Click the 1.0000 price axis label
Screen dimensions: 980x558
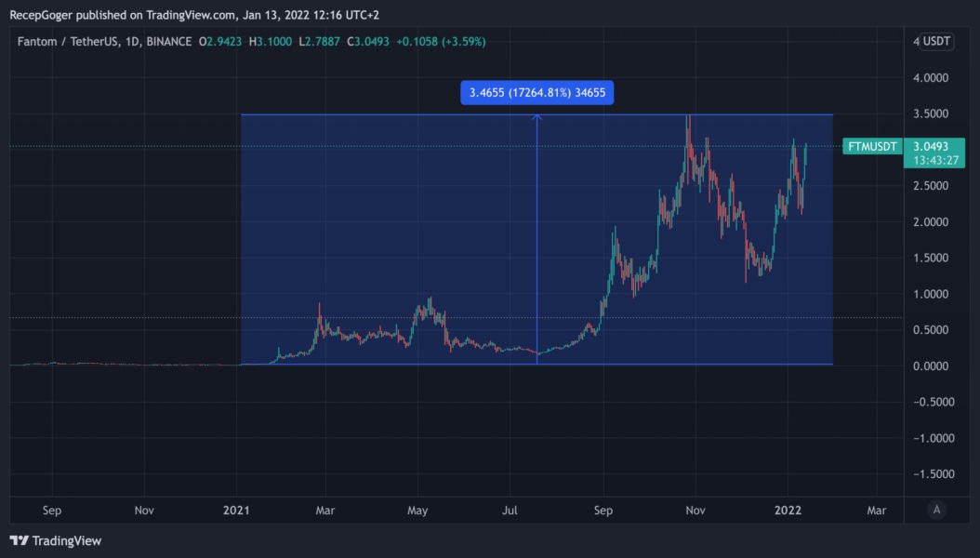point(931,294)
